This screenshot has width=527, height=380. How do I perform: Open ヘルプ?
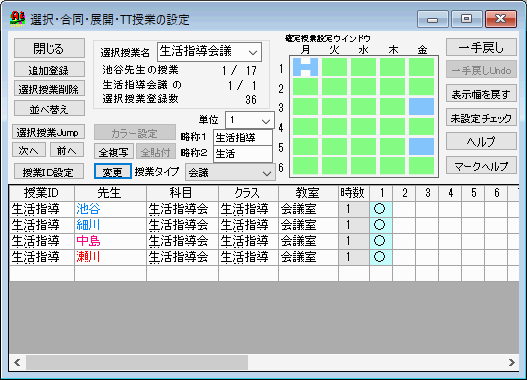coord(481,141)
